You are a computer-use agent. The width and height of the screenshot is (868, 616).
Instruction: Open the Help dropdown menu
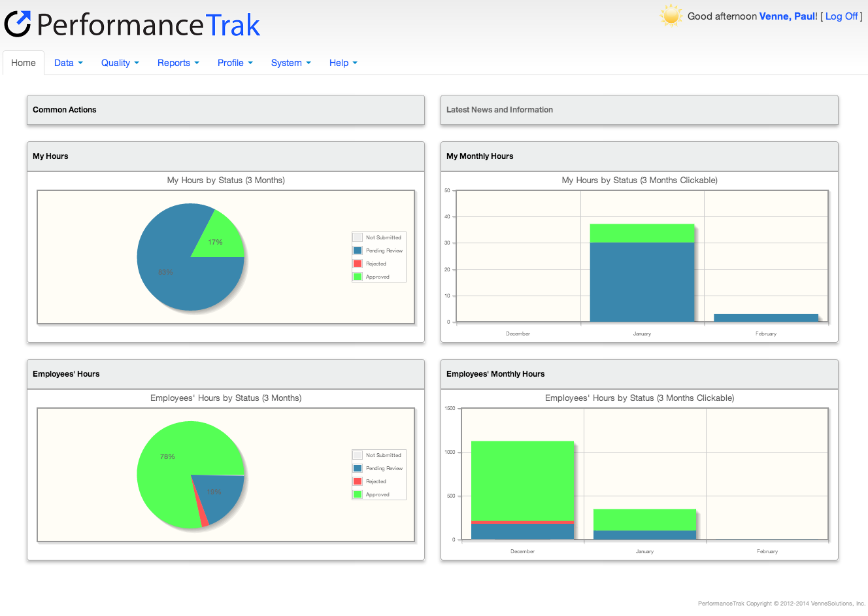point(343,63)
